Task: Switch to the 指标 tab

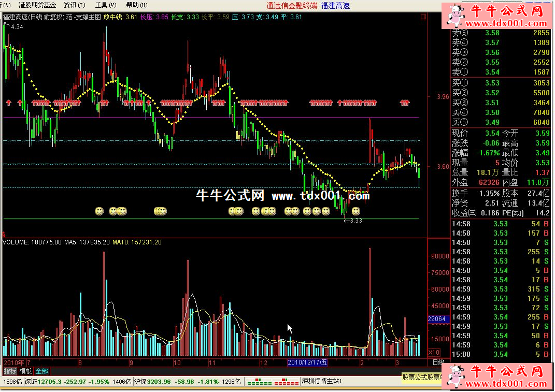Action: [x=10, y=371]
